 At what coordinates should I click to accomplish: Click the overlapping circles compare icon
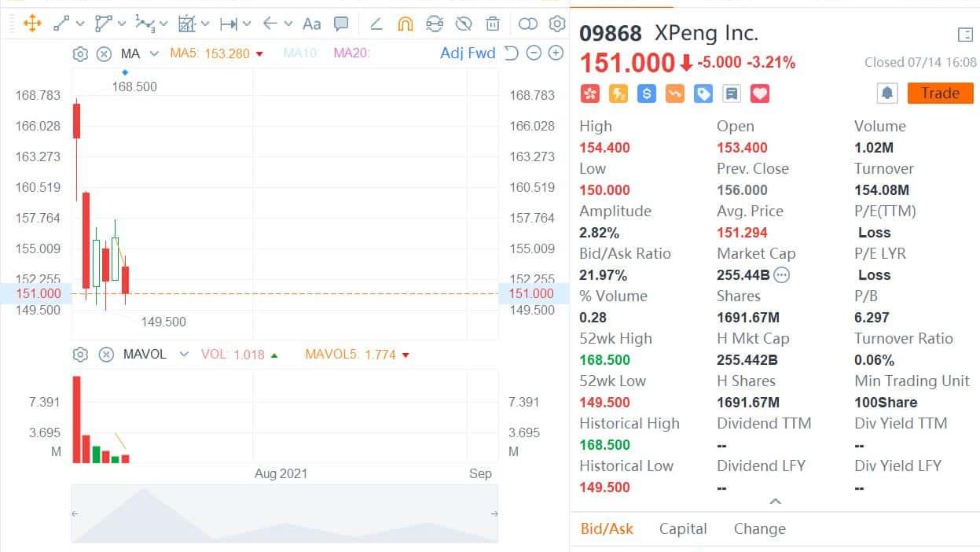pyautogui.click(x=528, y=24)
